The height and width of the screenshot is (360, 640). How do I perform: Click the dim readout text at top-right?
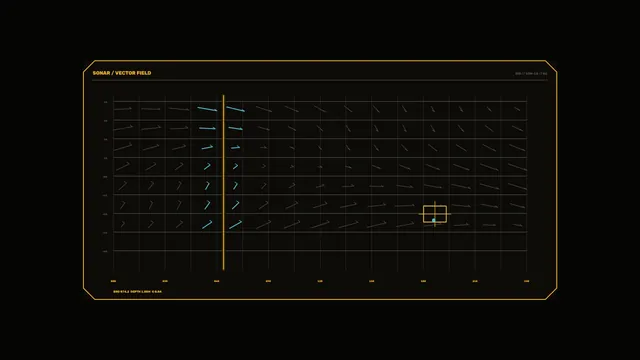pyautogui.click(x=531, y=73)
